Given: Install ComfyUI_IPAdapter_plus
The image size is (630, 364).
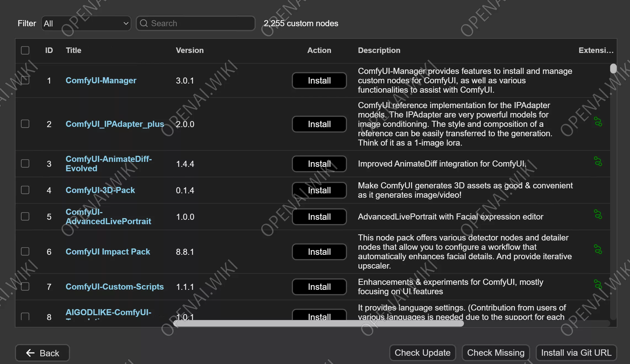Looking at the screenshot, I should coord(319,124).
